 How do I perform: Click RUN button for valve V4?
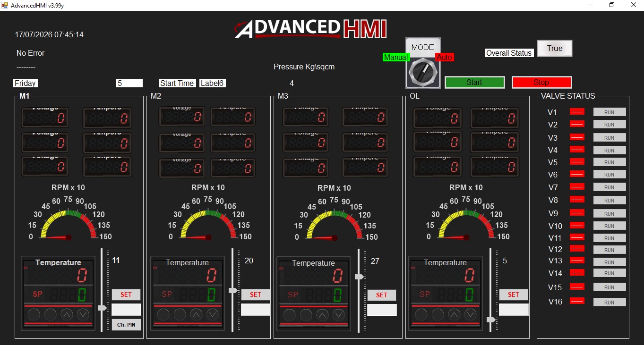pyautogui.click(x=610, y=150)
